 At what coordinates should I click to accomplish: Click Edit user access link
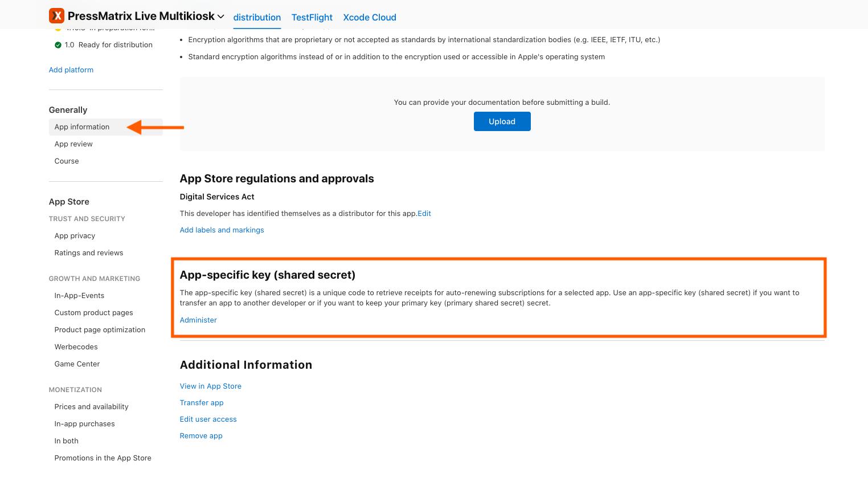coord(208,419)
